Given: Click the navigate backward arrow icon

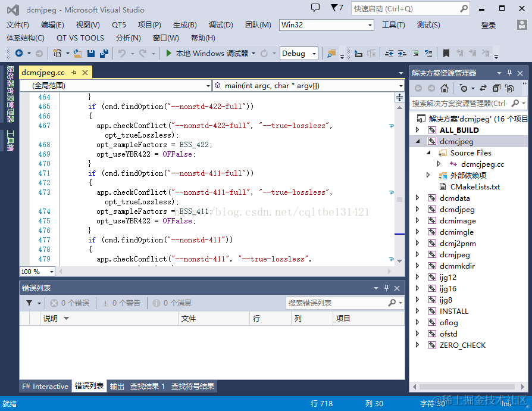Looking at the screenshot, I should (x=19, y=54).
